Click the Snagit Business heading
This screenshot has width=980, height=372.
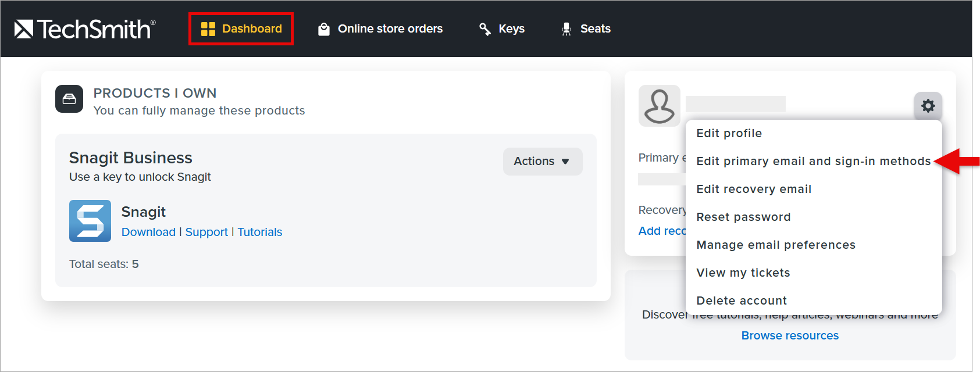point(131,158)
